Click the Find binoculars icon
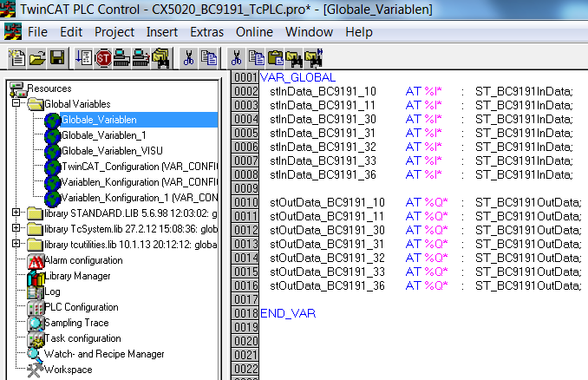The image size is (588, 380). tap(295, 58)
